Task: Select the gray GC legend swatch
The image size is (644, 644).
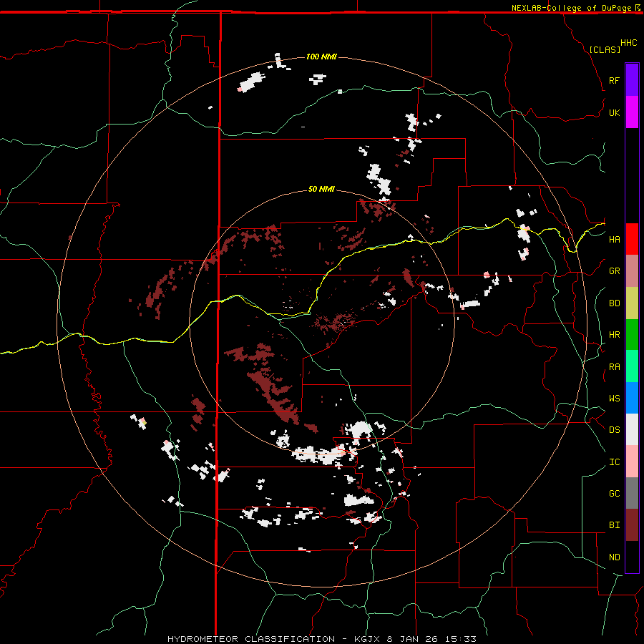Action: tap(632, 493)
